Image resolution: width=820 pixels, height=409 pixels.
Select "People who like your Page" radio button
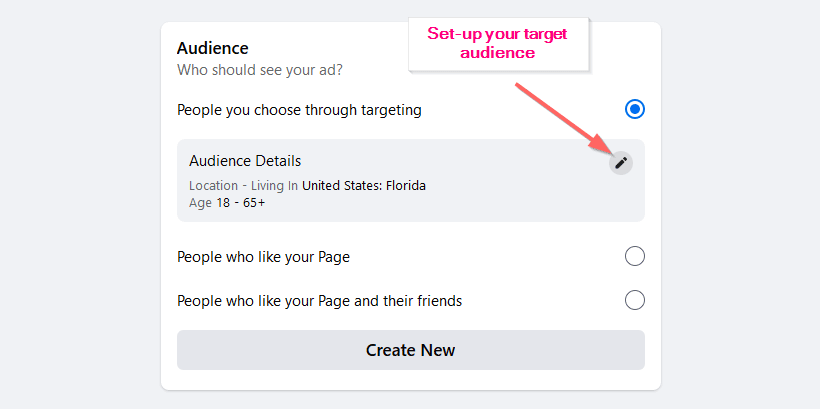[634, 257]
